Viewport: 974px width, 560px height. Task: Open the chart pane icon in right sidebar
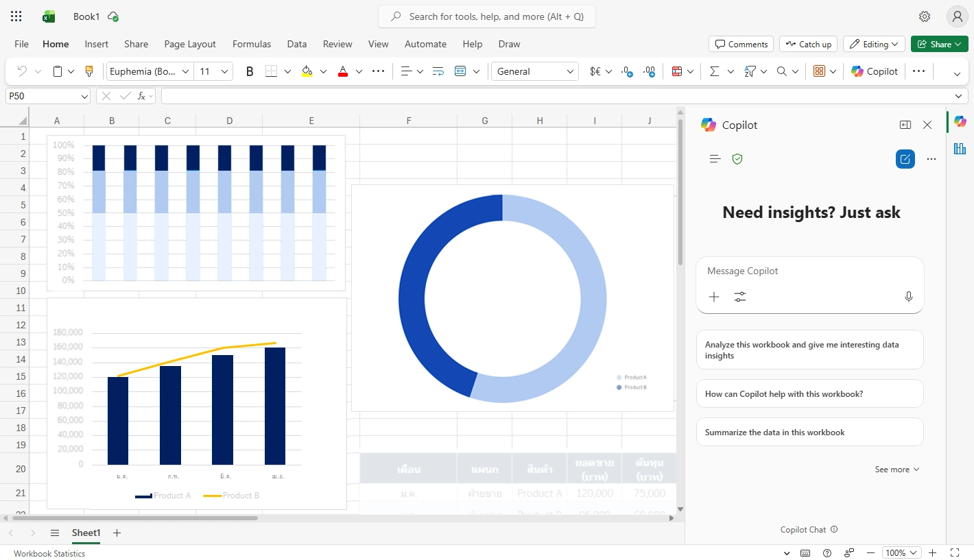tap(960, 149)
